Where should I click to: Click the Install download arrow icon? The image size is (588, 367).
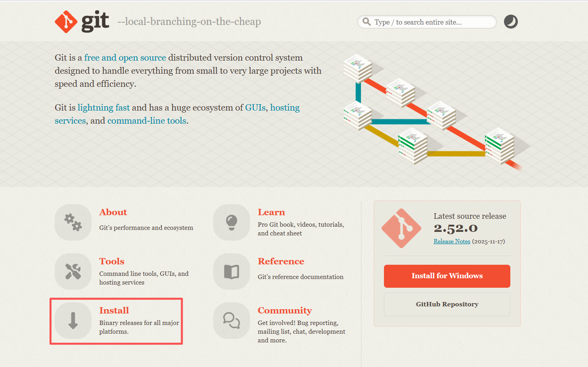point(73,321)
